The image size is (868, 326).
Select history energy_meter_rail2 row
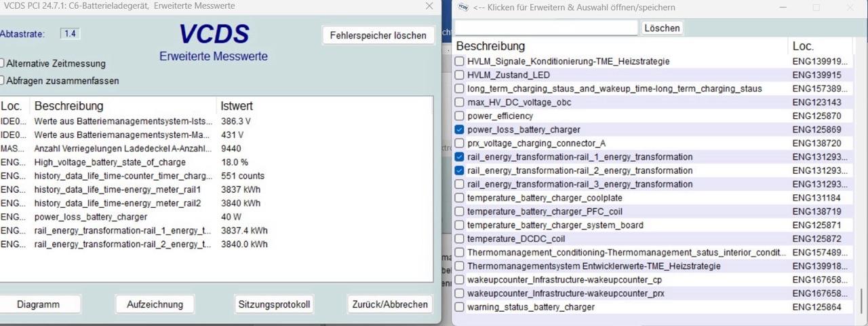(216, 203)
